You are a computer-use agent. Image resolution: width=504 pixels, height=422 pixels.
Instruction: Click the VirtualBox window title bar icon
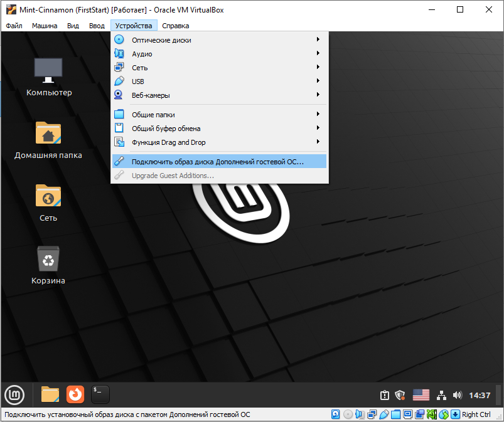11,9
